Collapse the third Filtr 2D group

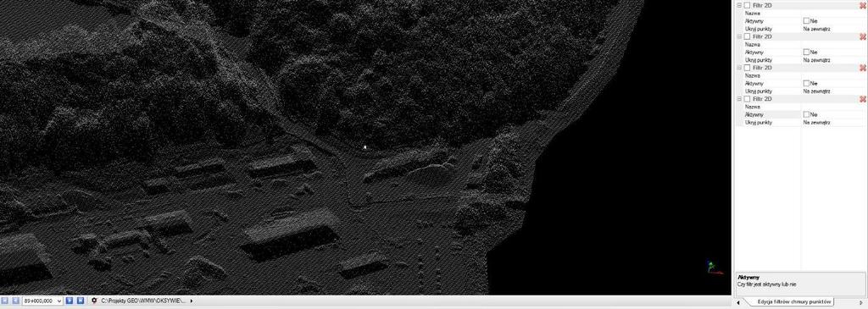click(x=739, y=68)
